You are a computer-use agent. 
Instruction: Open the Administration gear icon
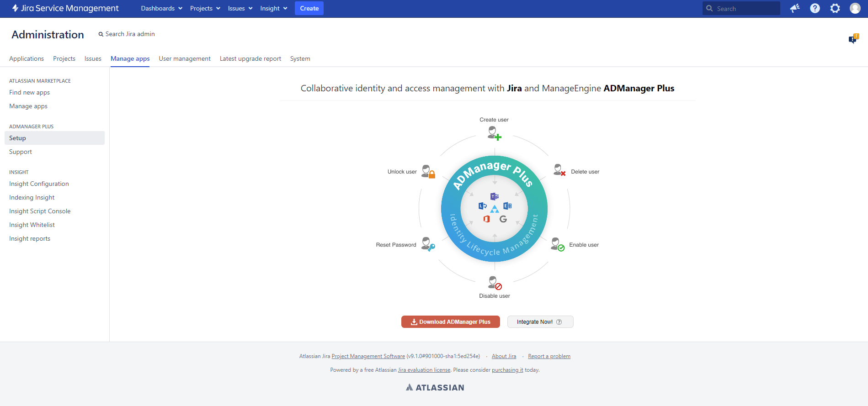coord(835,8)
